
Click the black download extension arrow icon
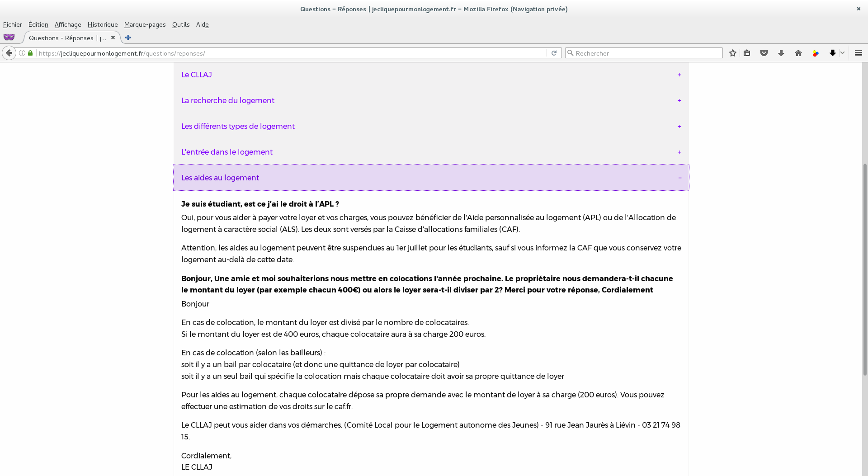click(x=833, y=53)
